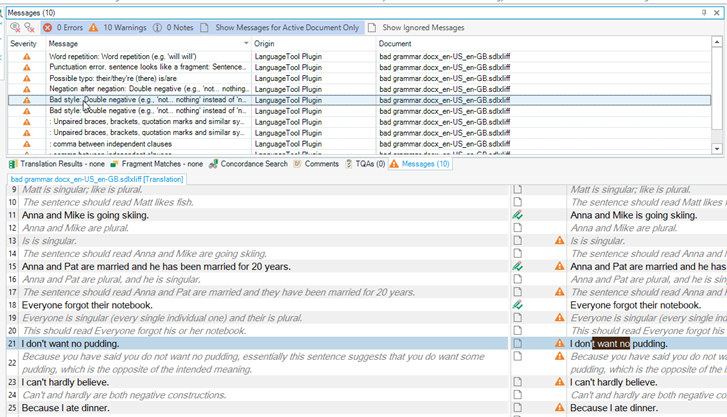This screenshot has width=727, height=417.
Task: Click the scroll-up arrow of messages list
Action: coord(717,42)
